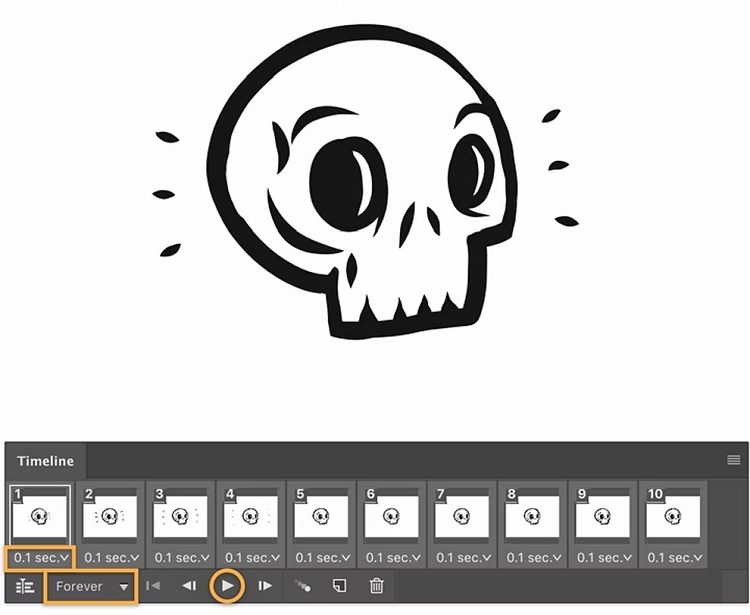Go to previous frame

189,586
